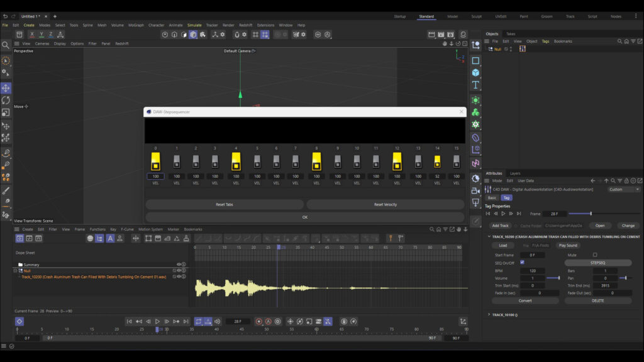644x362 pixels.
Task: Toggle Dope Sheet mode icon in timeline
Action: click(19, 238)
